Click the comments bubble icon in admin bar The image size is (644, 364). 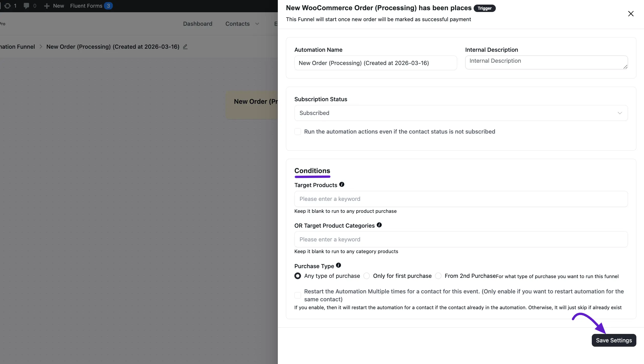(x=26, y=6)
